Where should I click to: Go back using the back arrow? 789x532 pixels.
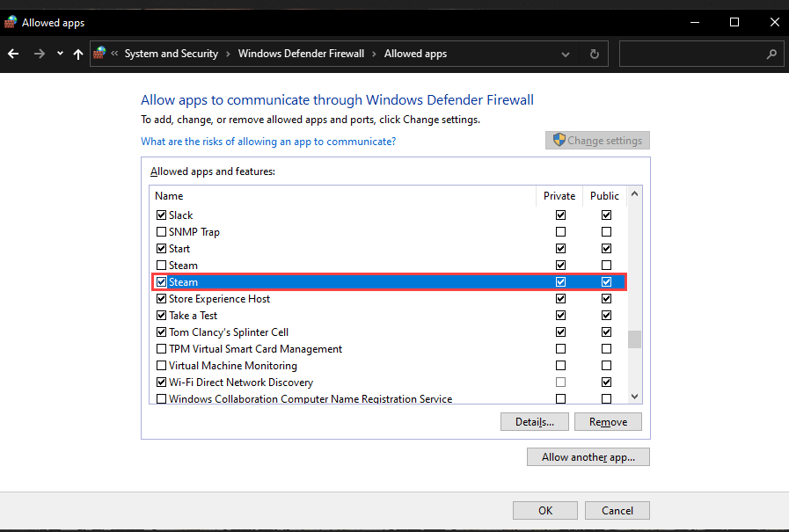click(13, 54)
